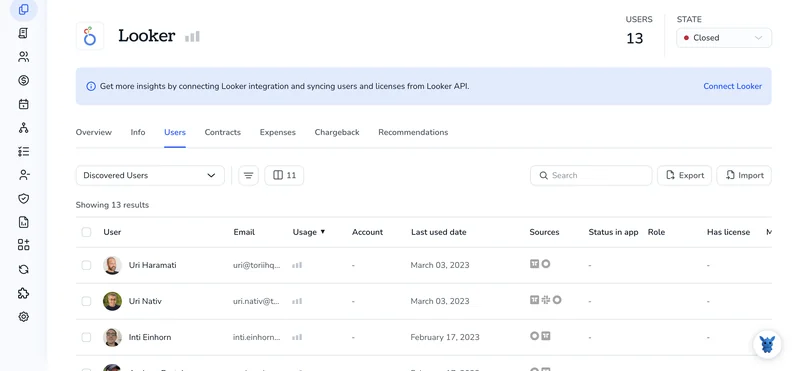Click the Last used date column header

[439, 232]
